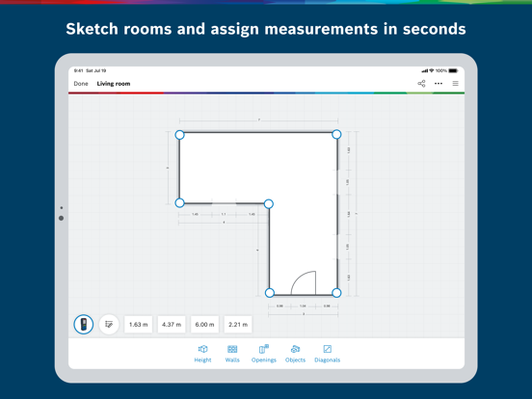Open the hamburger list menu
This screenshot has width=532, height=399.
455,84
